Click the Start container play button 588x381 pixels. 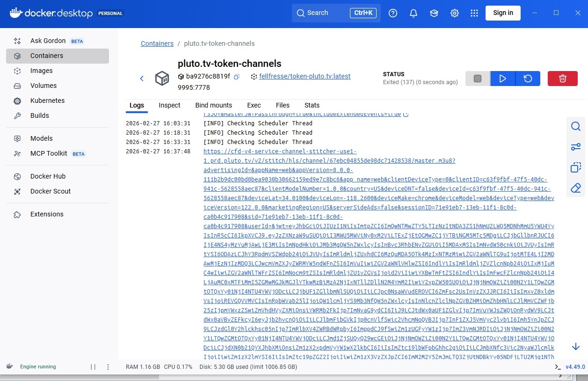click(503, 79)
